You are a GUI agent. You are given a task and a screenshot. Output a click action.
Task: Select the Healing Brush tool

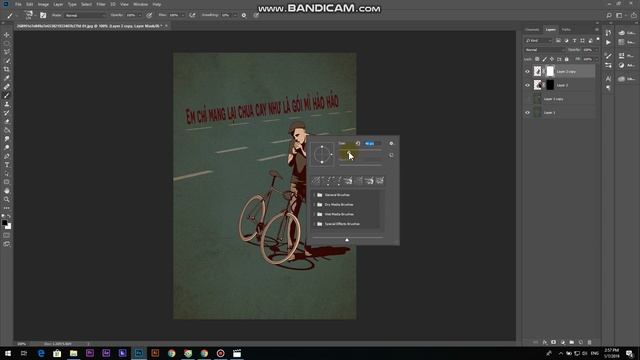click(7, 87)
